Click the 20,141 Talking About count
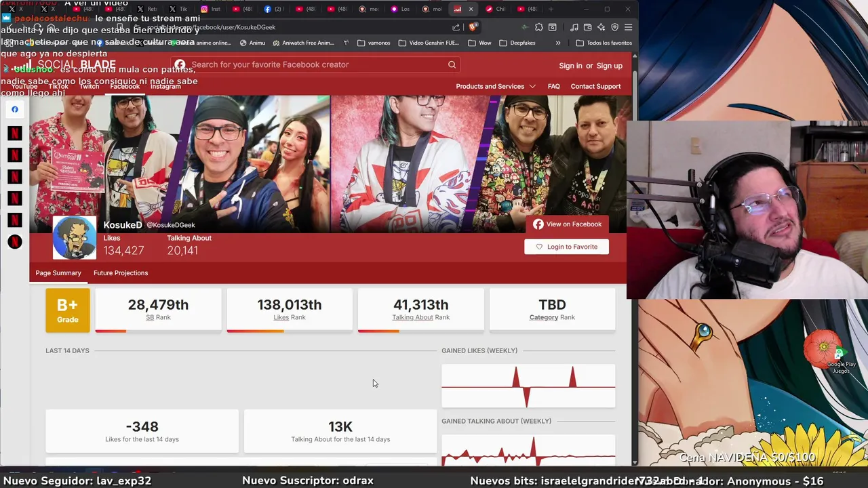868x488 pixels. (182, 251)
